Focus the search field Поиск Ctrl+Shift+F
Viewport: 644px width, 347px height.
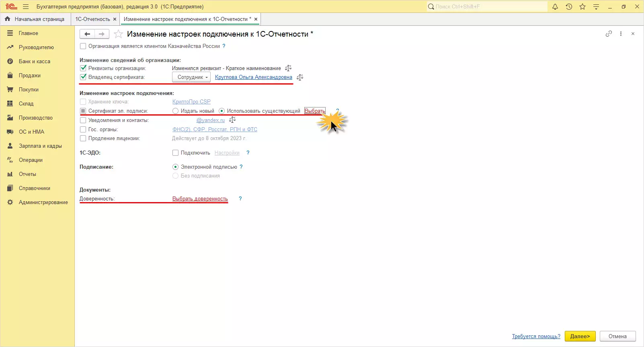(487, 6)
